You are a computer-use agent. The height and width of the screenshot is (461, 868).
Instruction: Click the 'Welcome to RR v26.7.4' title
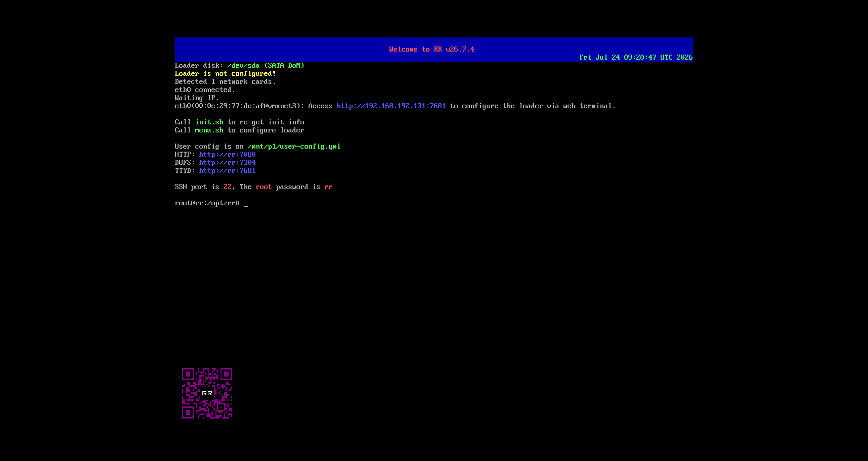point(431,50)
